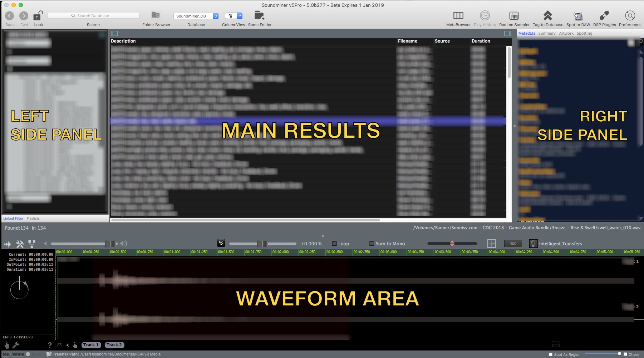Click the left arrow at volume slider start
The width and height of the screenshot is (644, 358).
pos(45,244)
